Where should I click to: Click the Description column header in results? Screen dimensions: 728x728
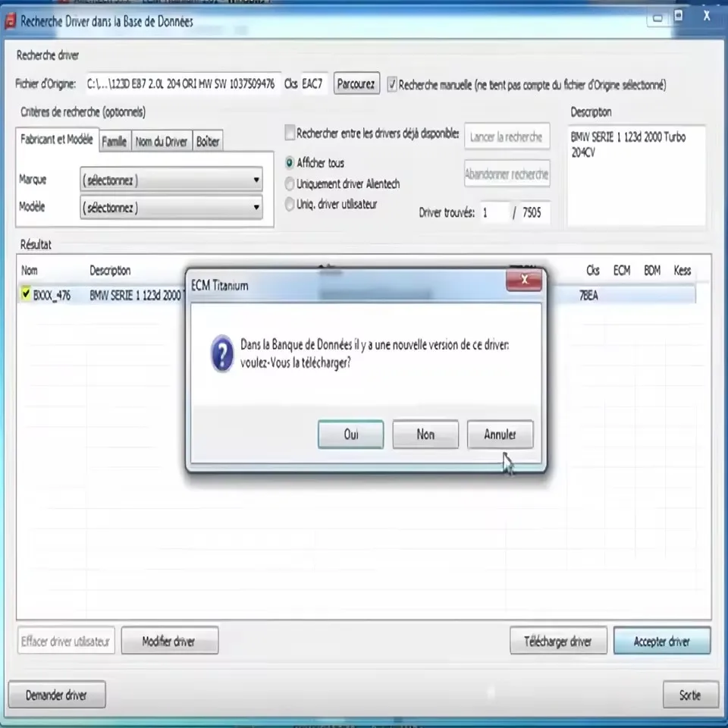pos(110,270)
